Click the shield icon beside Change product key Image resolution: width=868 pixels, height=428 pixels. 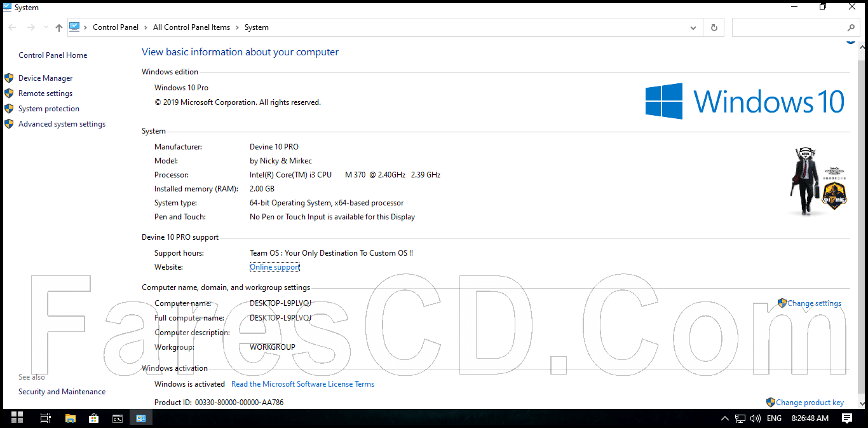771,402
